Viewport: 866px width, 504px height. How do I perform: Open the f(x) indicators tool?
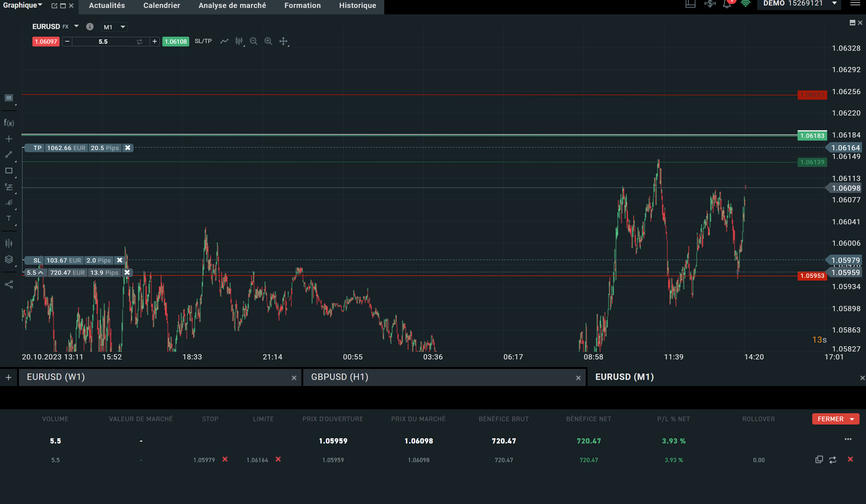pos(9,123)
